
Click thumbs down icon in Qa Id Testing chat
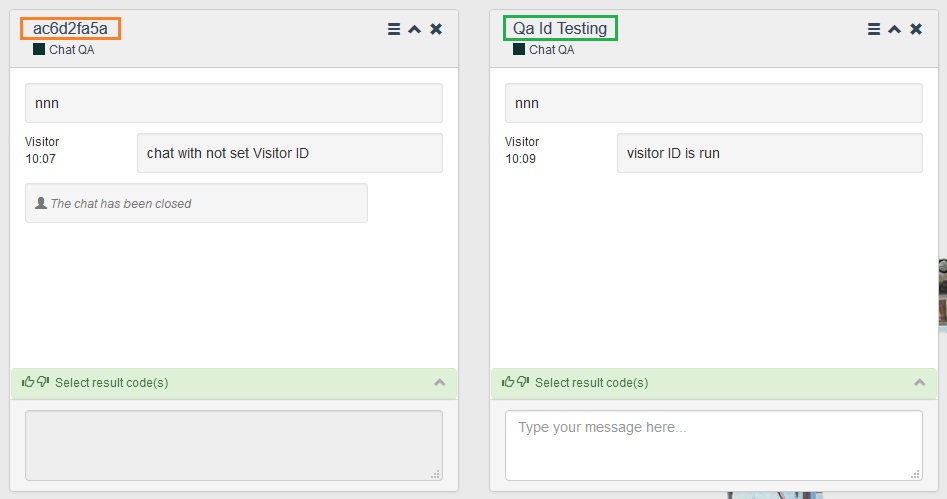(x=523, y=382)
